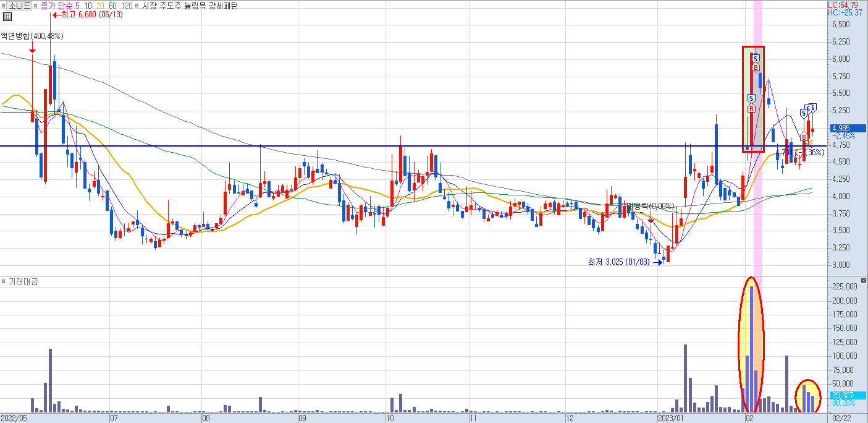Viewport: 868px width, 423px height.
Task: Click the 최고 6,680 (06/13) high marker
Action: coord(87,15)
